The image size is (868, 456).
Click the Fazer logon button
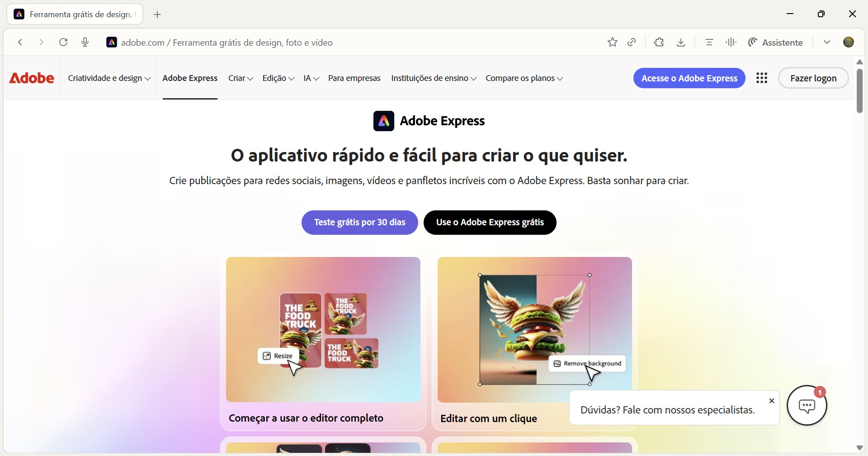pyautogui.click(x=813, y=78)
